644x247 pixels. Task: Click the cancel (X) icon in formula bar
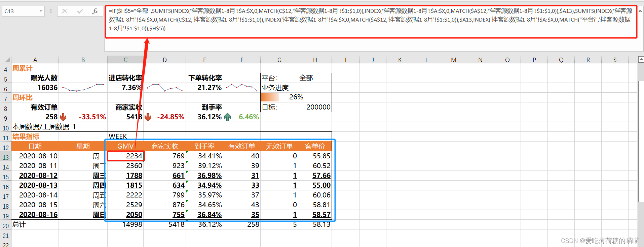click(x=65, y=11)
